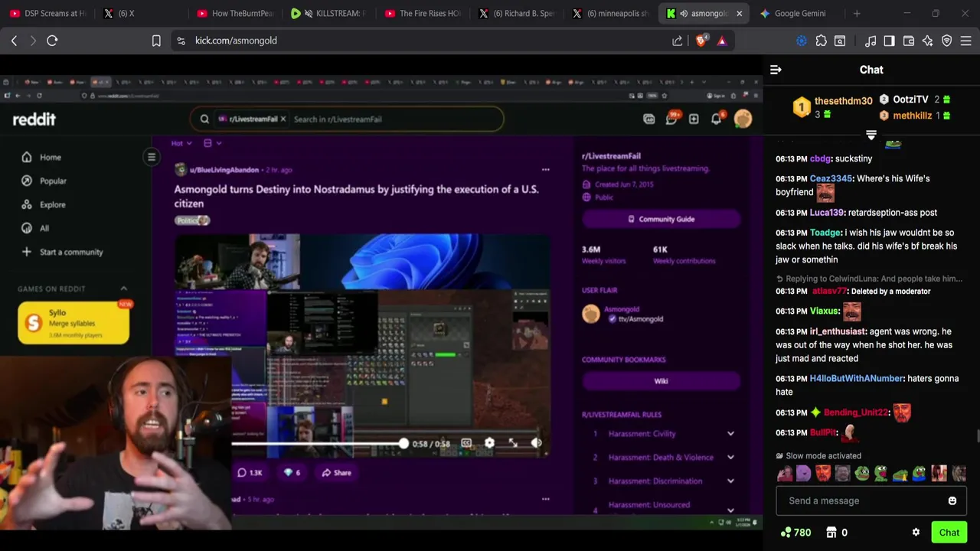Toggle fullscreen on the Reddit video
Image resolution: width=980 pixels, height=551 pixels.
pyautogui.click(x=513, y=443)
